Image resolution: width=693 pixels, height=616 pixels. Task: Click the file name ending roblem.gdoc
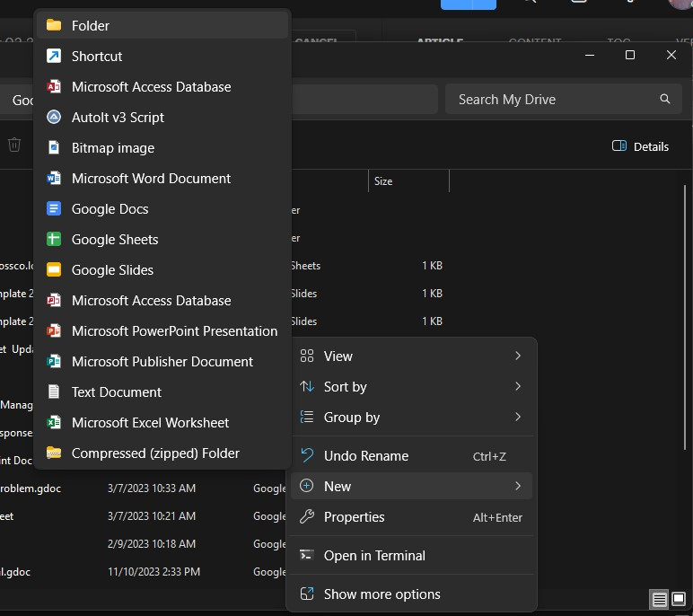coord(31,488)
